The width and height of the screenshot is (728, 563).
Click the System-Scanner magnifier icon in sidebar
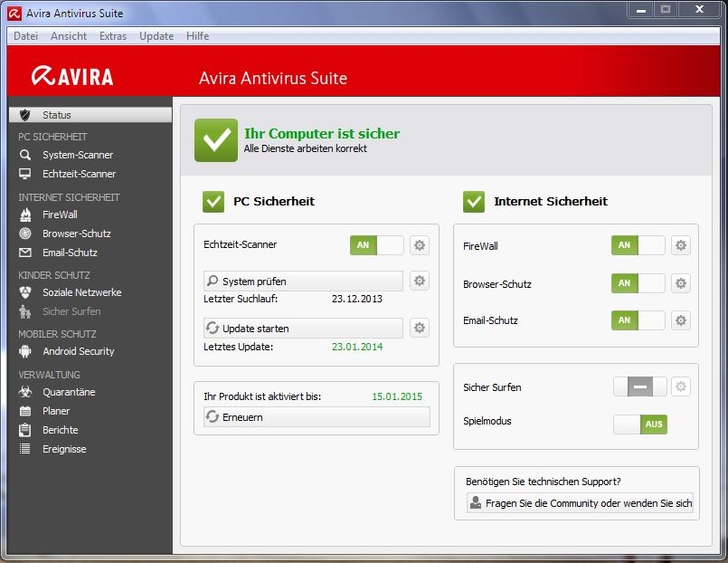[x=25, y=155]
